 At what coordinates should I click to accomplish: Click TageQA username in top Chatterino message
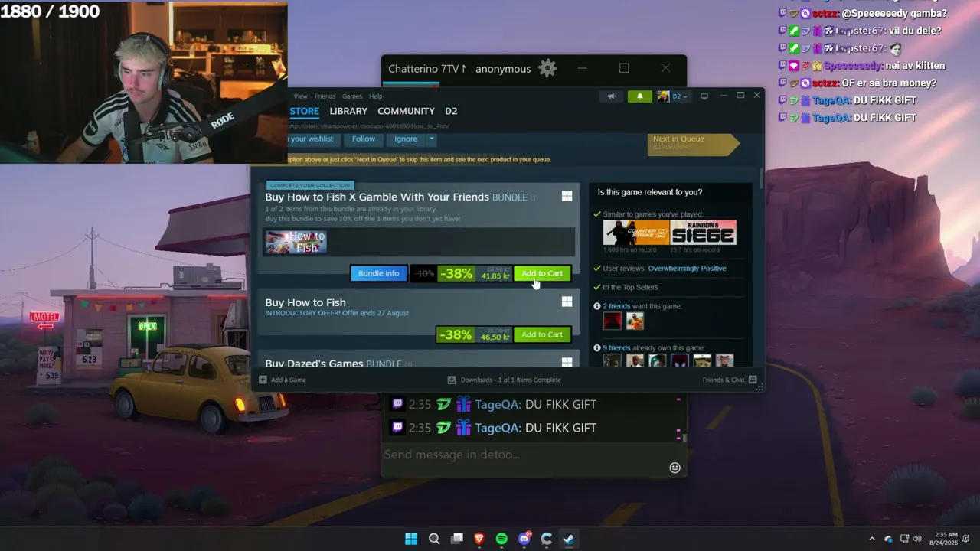(498, 404)
